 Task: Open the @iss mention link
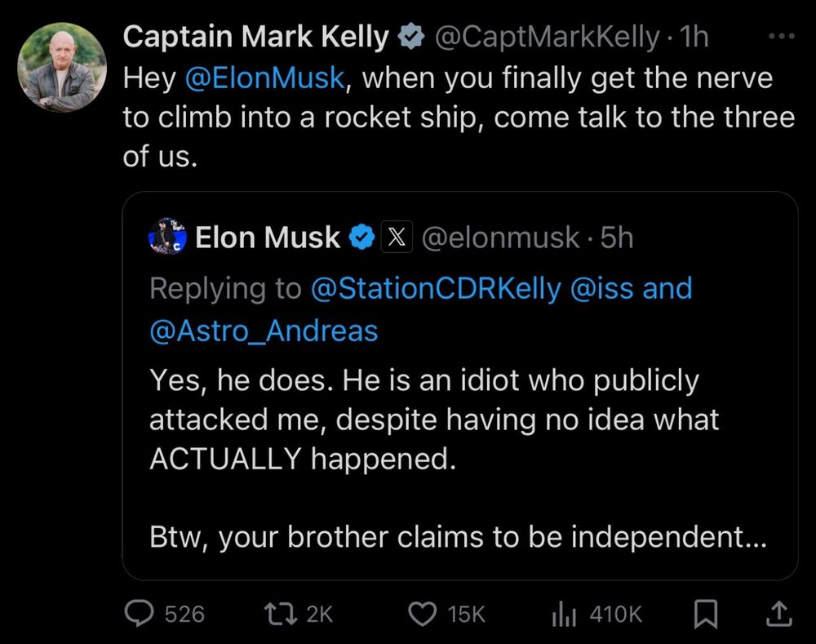coord(602,288)
